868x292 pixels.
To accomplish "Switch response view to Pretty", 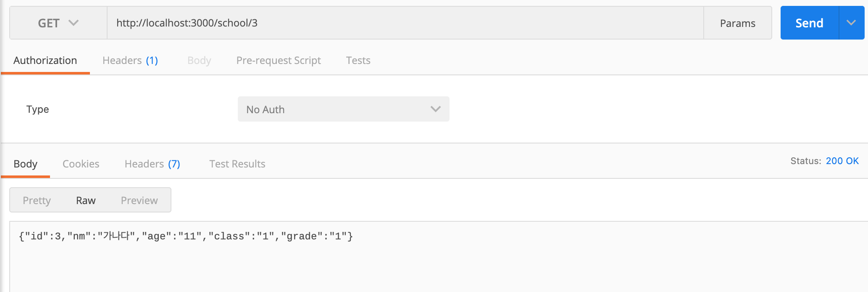I will point(37,201).
